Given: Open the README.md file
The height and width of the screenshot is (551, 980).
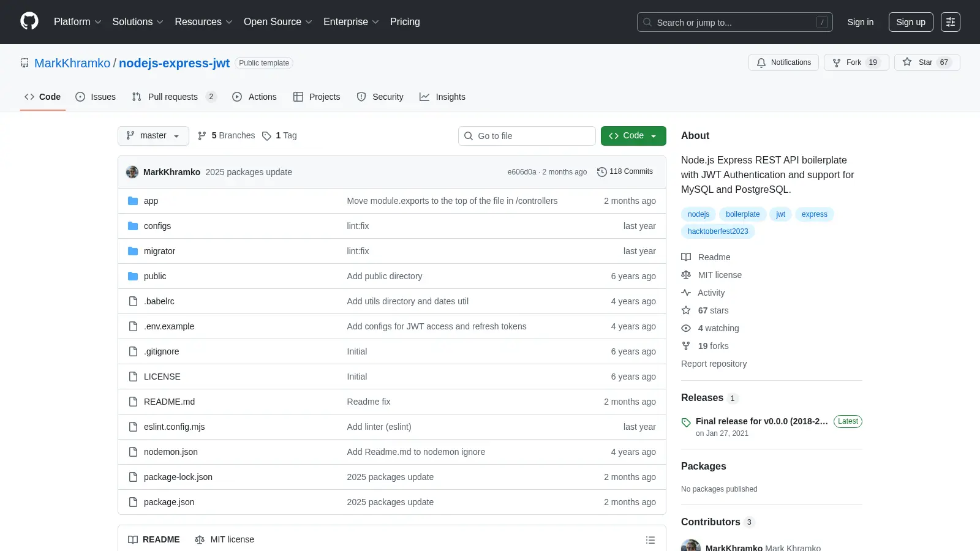Looking at the screenshot, I should [169, 402].
